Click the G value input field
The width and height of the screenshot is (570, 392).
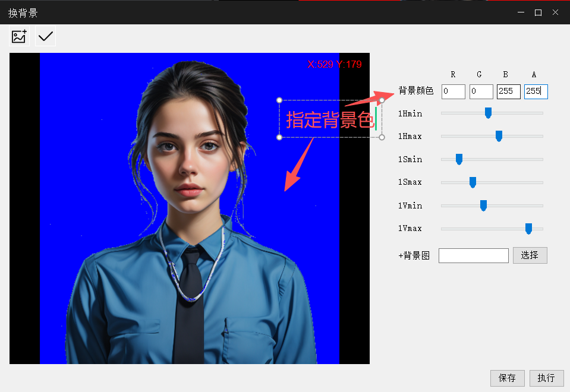[481, 91]
